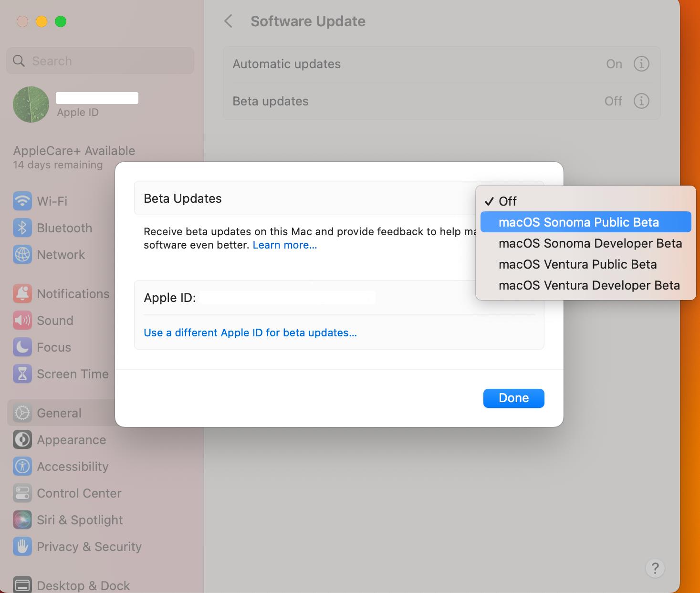Open the Privacy & Security hand icon
Image resolution: width=700 pixels, height=593 pixels.
coord(22,546)
